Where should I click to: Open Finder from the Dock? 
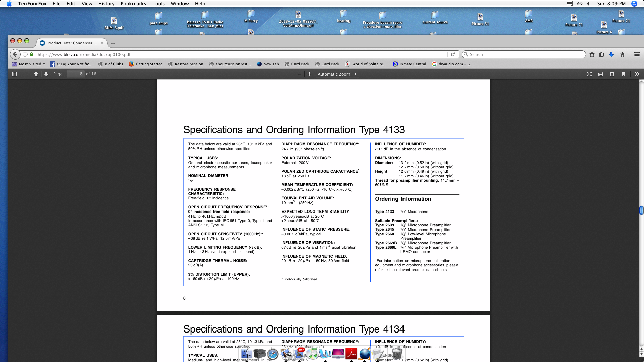coord(247,354)
